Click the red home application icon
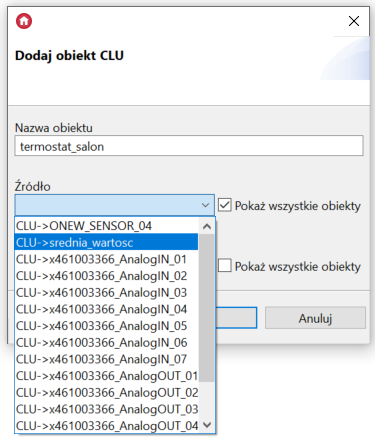The width and height of the screenshot is (375, 442). [24, 21]
